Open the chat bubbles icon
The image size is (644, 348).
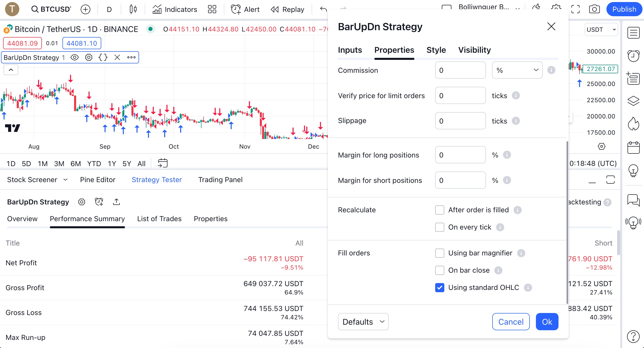point(633,200)
